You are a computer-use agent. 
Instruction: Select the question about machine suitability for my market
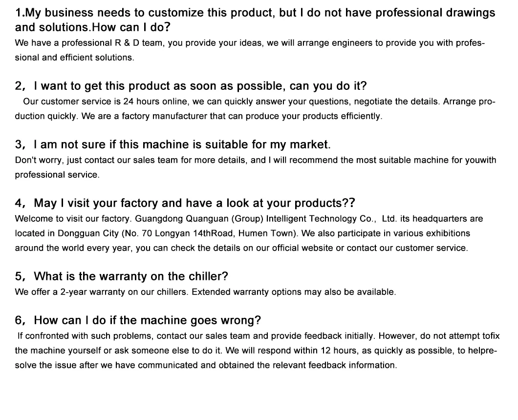pyautogui.click(x=173, y=145)
